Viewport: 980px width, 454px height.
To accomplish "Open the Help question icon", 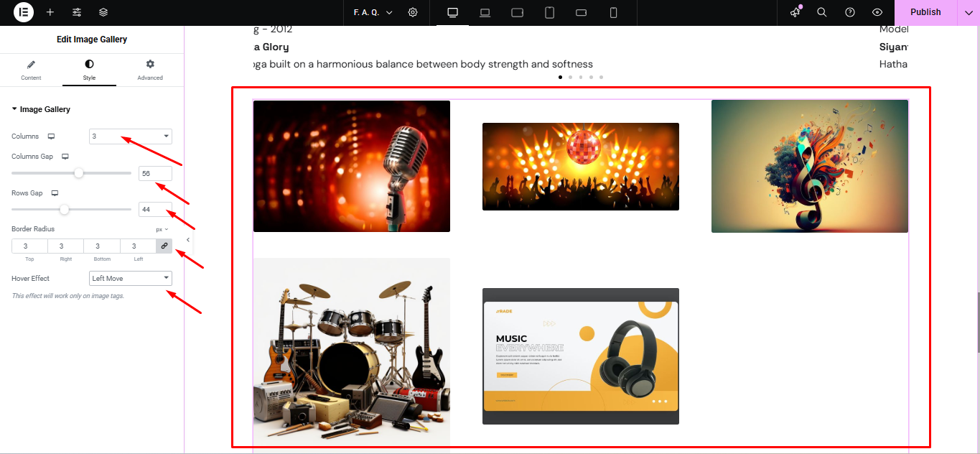I will tap(850, 12).
